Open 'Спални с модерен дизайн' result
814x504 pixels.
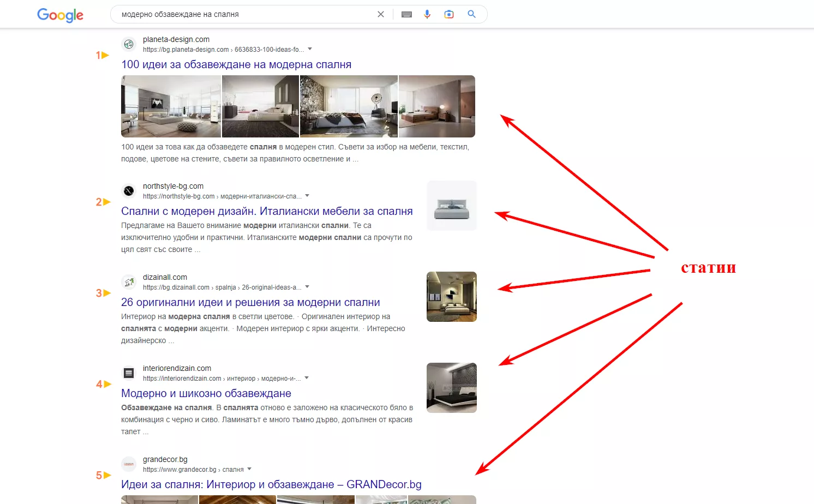pos(267,211)
